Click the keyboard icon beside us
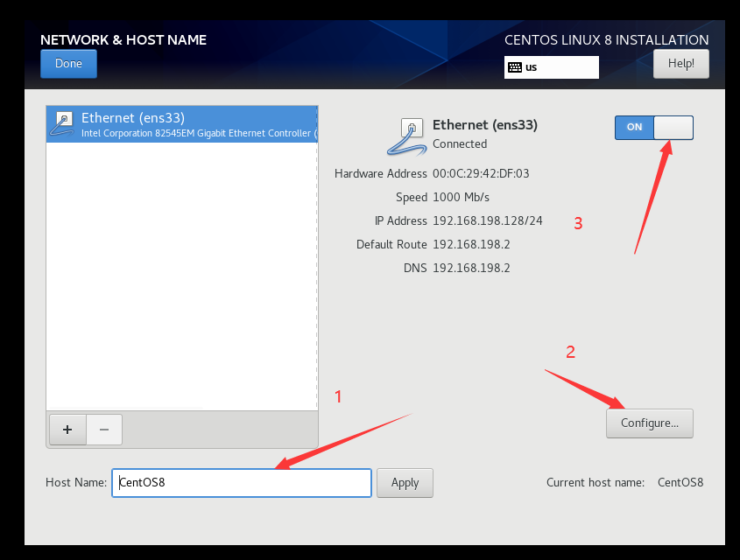 (x=515, y=67)
